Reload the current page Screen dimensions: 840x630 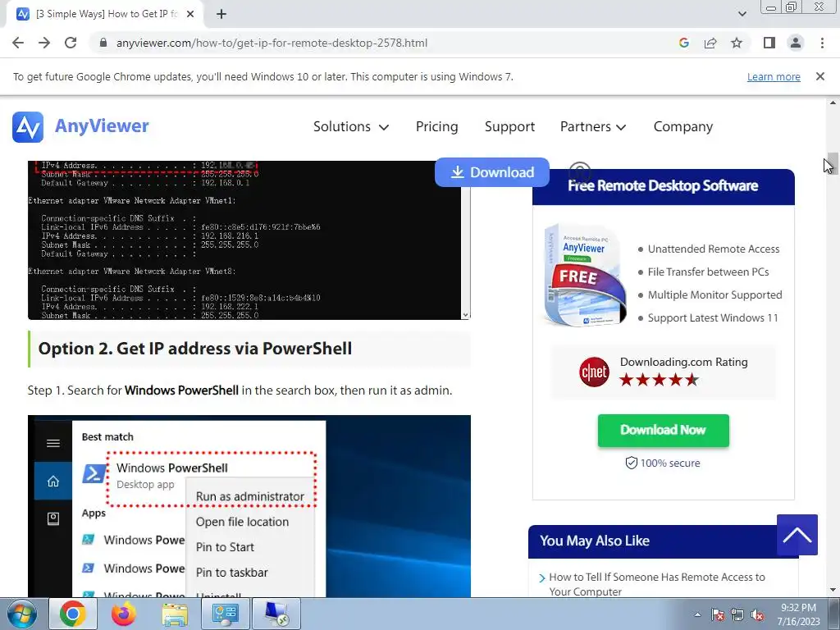[x=71, y=43]
